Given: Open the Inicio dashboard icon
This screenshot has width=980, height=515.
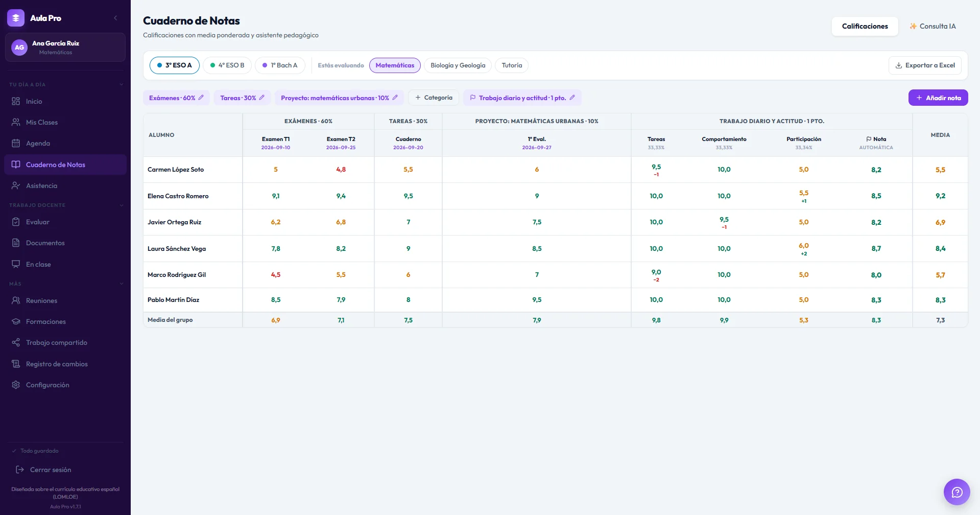Looking at the screenshot, I should (16, 101).
